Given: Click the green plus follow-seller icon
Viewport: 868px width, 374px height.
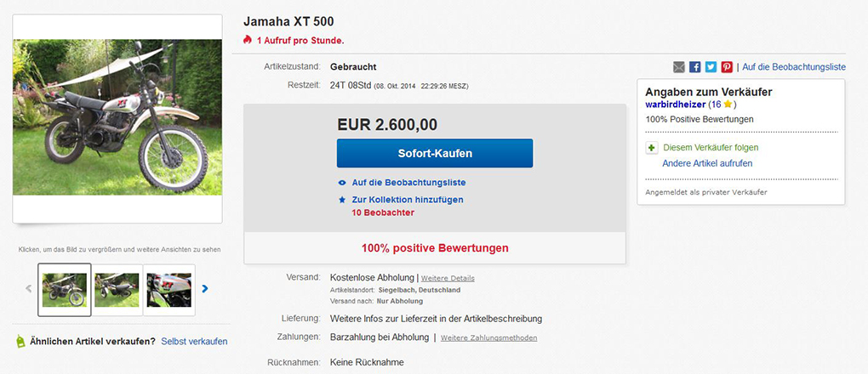Looking at the screenshot, I should tap(652, 147).
